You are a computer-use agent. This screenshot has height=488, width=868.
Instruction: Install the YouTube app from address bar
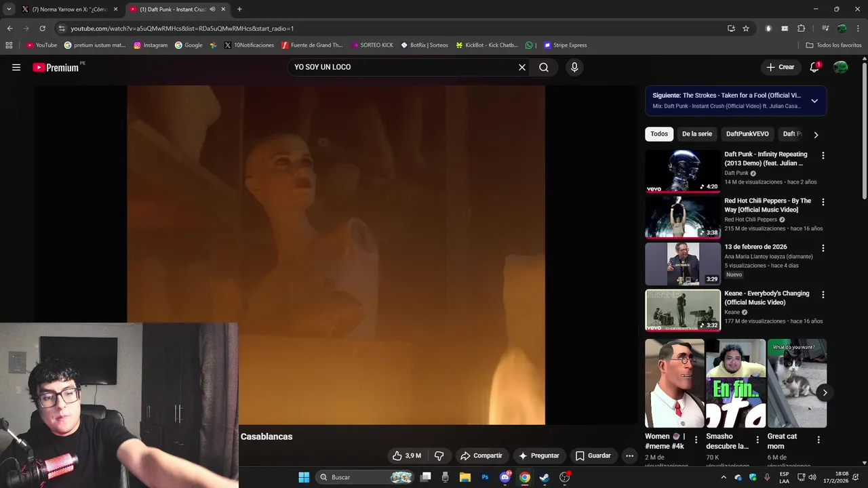click(x=731, y=28)
